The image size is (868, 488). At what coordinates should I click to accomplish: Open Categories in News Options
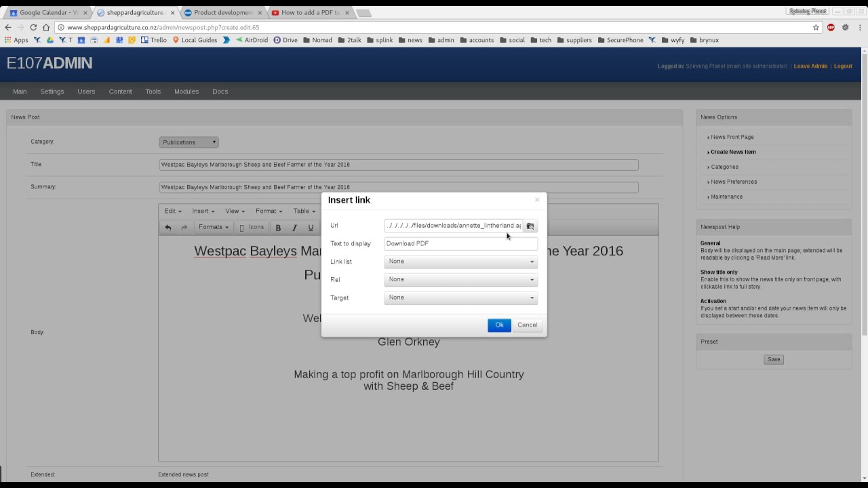(724, 167)
